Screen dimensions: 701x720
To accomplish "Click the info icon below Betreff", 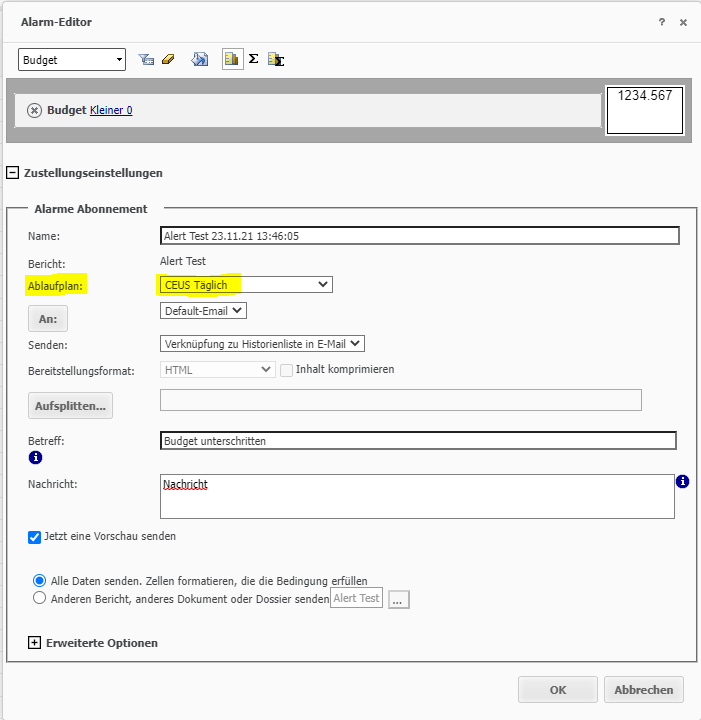I will pyautogui.click(x=35, y=458).
